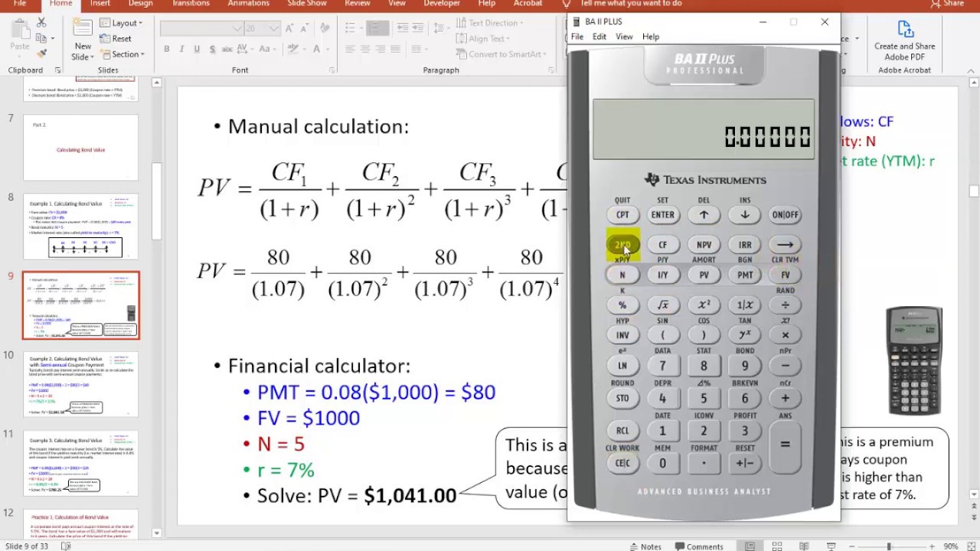Viewport: 980px width, 551px height.
Task: Click the down arrow calculator key
Action: pos(744,215)
